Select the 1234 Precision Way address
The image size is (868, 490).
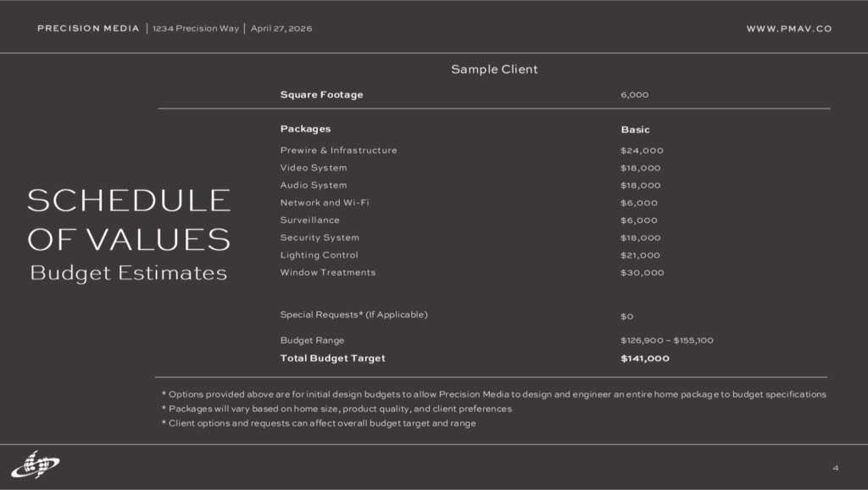pos(195,29)
